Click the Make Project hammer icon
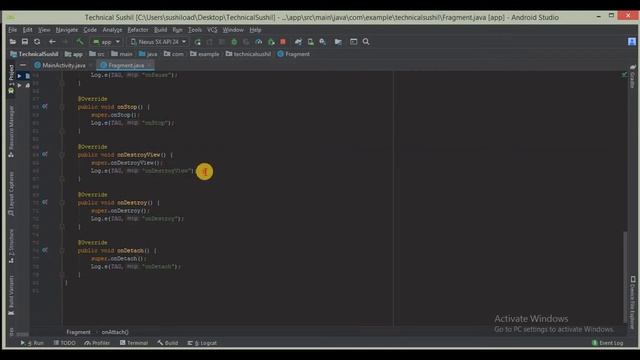The height and width of the screenshot is (360, 640). (80, 42)
